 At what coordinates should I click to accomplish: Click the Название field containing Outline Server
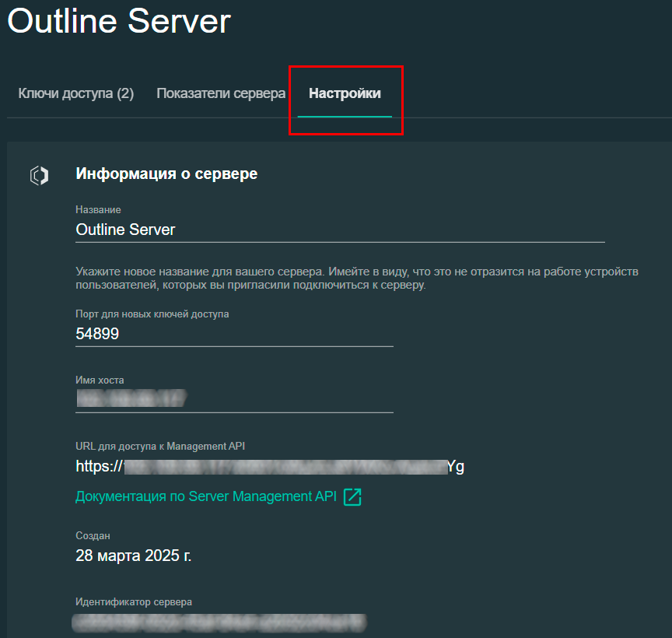(339, 230)
